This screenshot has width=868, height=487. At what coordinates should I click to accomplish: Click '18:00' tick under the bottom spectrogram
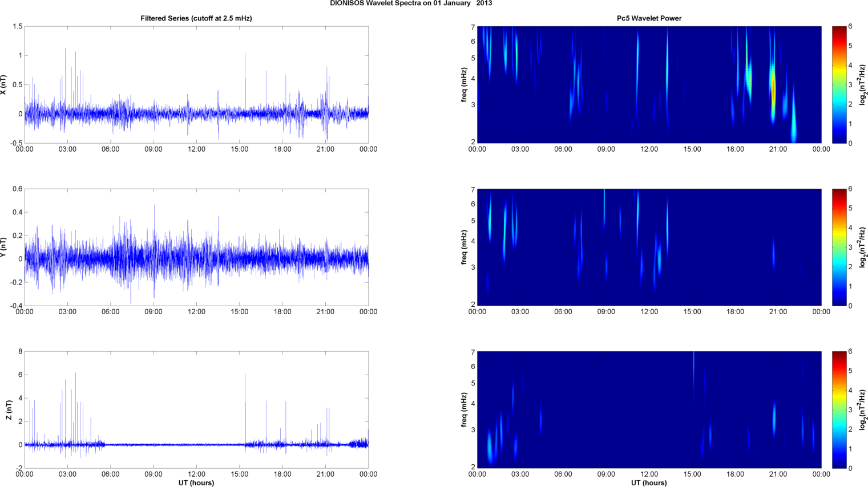pyautogui.click(x=735, y=474)
